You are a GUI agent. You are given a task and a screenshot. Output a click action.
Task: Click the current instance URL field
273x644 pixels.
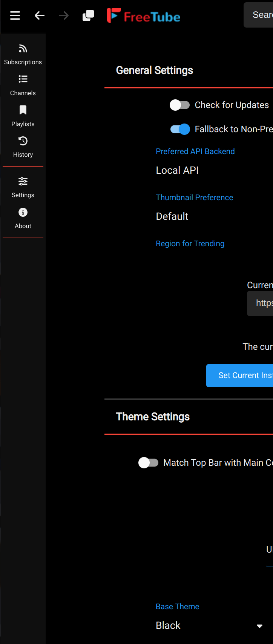[x=264, y=303]
